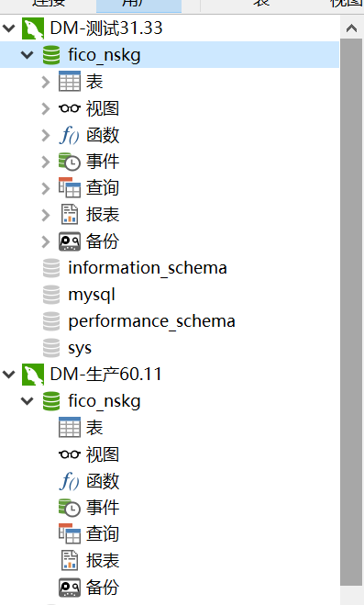Select the sys database
This screenshot has width=364, height=605.
coord(80,349)
